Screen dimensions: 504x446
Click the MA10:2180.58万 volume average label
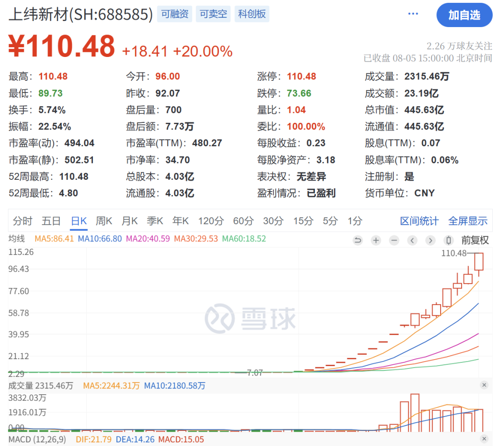tap(175, 386)
